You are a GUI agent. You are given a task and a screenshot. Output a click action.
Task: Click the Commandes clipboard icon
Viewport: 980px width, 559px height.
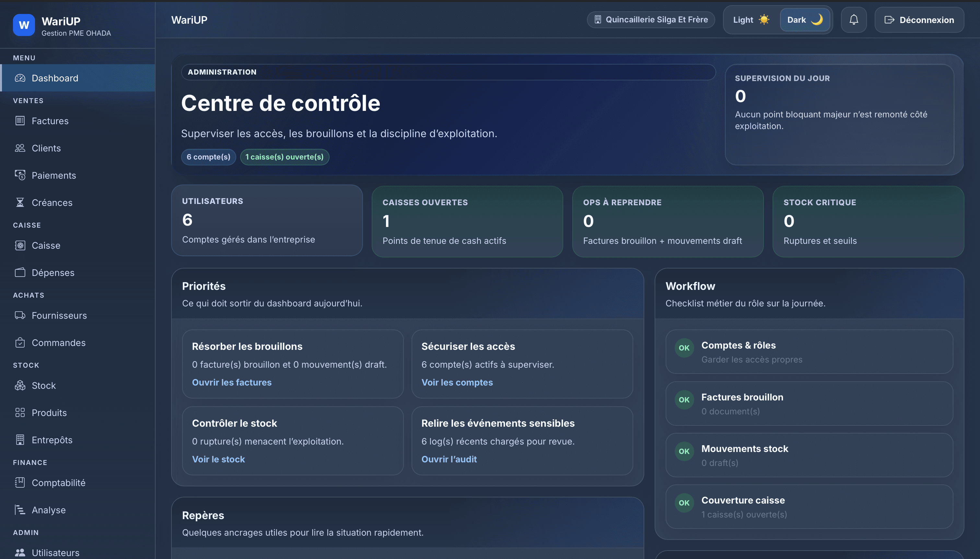point(20,343)
